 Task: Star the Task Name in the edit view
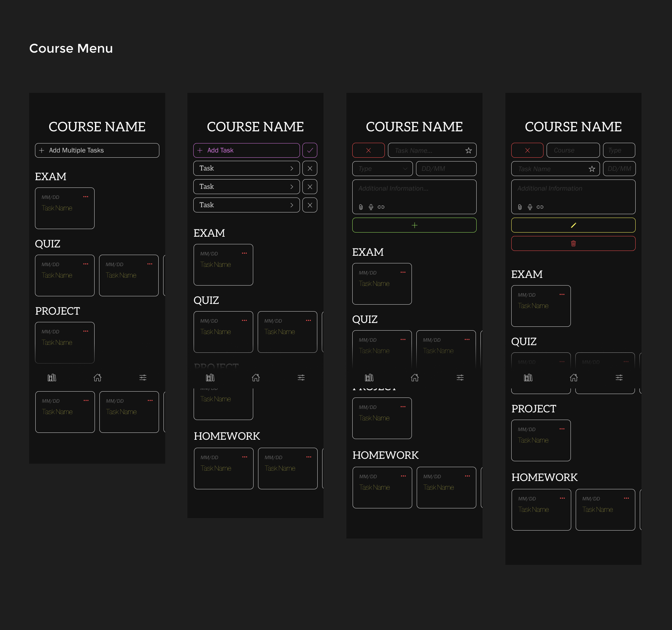592,169
